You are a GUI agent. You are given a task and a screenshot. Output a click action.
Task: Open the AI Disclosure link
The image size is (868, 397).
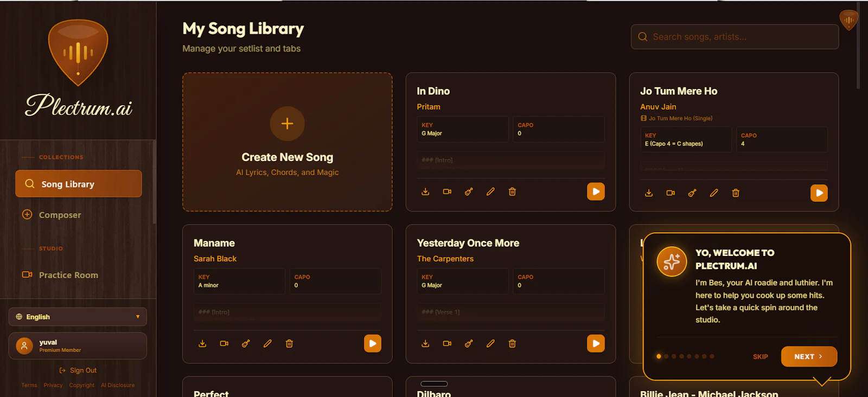click(x=118, y=385)
